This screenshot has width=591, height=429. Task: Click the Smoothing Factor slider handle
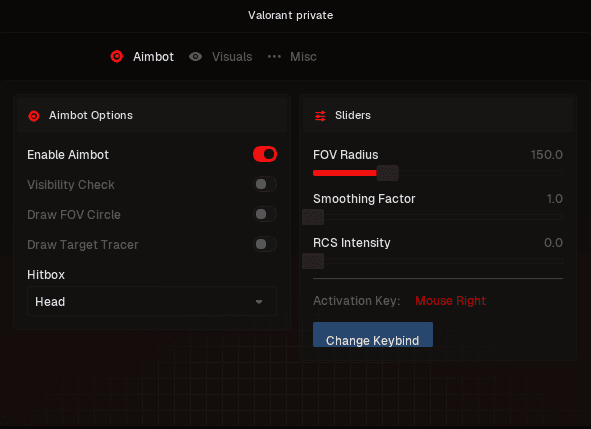coord(313,217)
